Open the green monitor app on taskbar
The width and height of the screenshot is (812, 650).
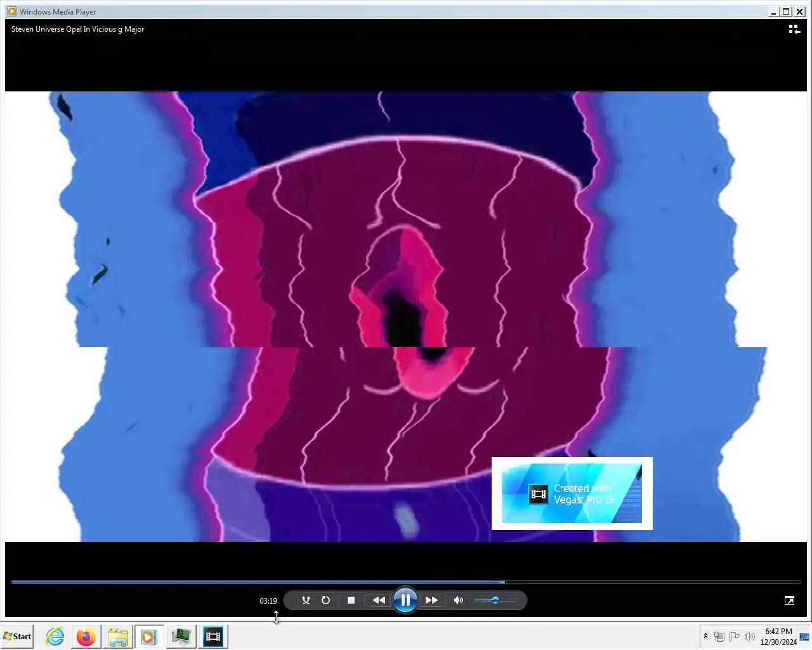(x=181, y=636)
